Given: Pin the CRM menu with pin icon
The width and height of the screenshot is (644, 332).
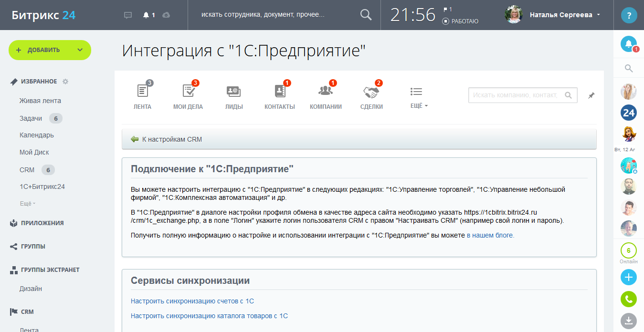Looking at the screenshot, I should [x=591, y=95].
